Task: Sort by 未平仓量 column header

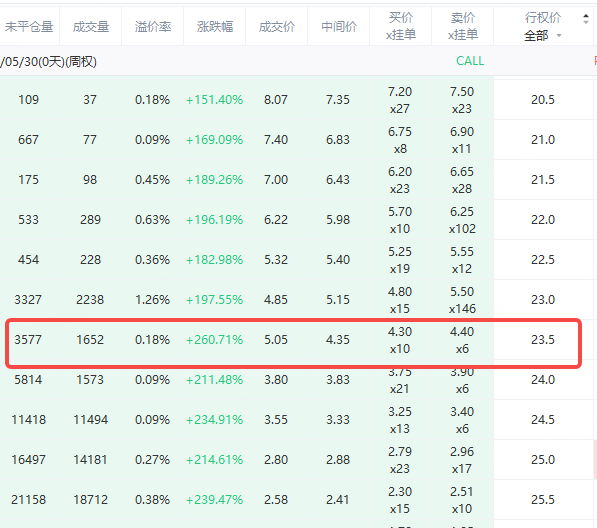Action: coord(29,27)
